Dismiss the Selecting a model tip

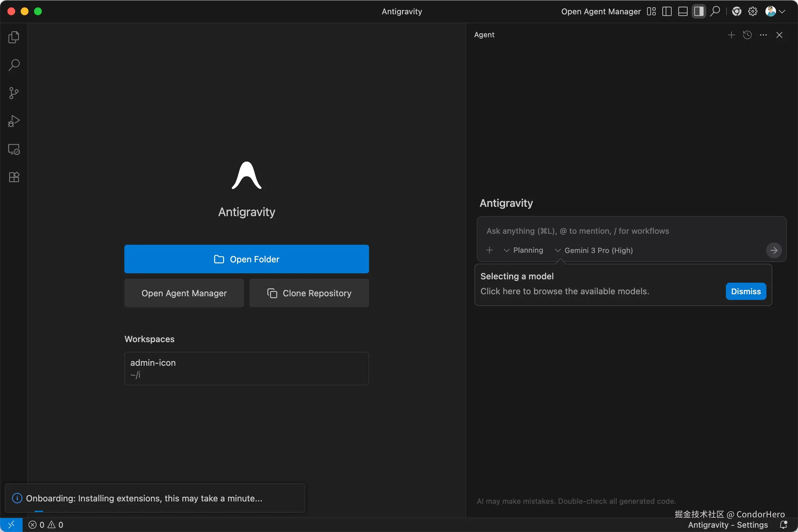click(745, 291)
